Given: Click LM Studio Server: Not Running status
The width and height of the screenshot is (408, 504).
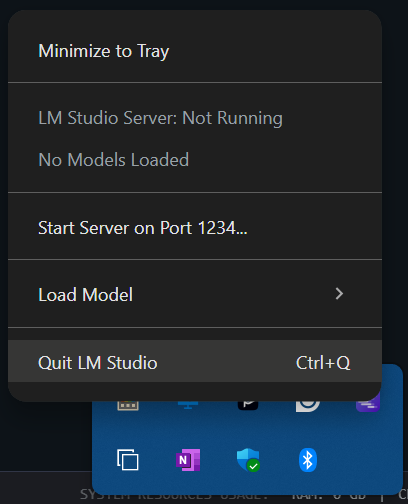Looking at the screenshot, I should 160,118.
